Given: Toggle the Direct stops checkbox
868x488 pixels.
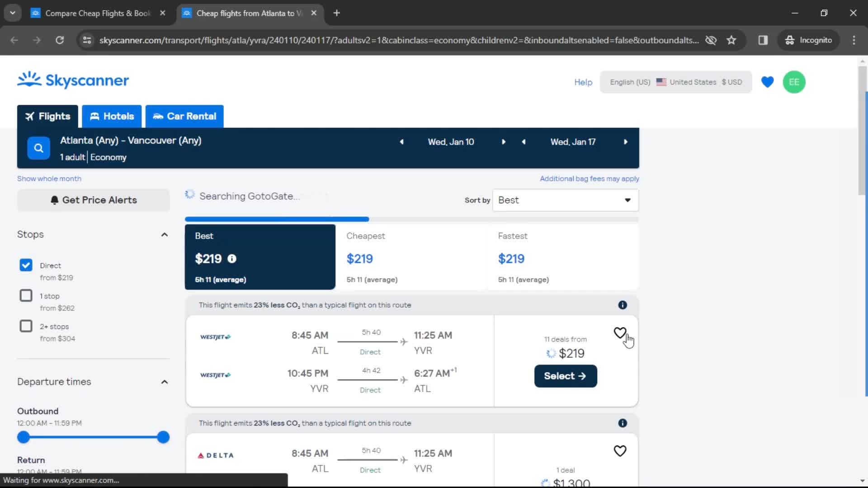Looking at the screenshot, I should (x=26, y=264).
